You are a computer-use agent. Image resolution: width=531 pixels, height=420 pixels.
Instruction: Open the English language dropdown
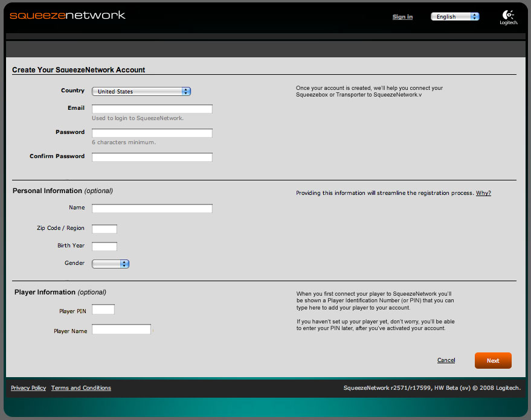coord(454,17)
